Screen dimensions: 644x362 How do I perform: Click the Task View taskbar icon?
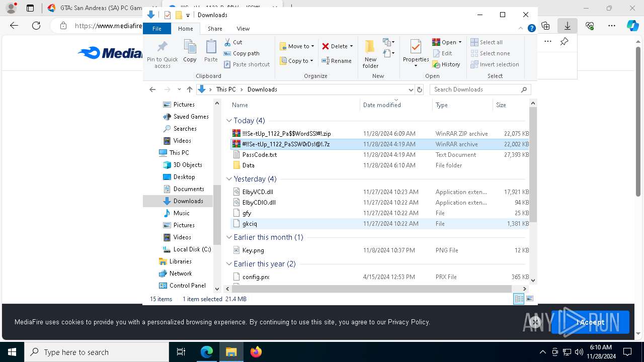click(x=181, y=352)
